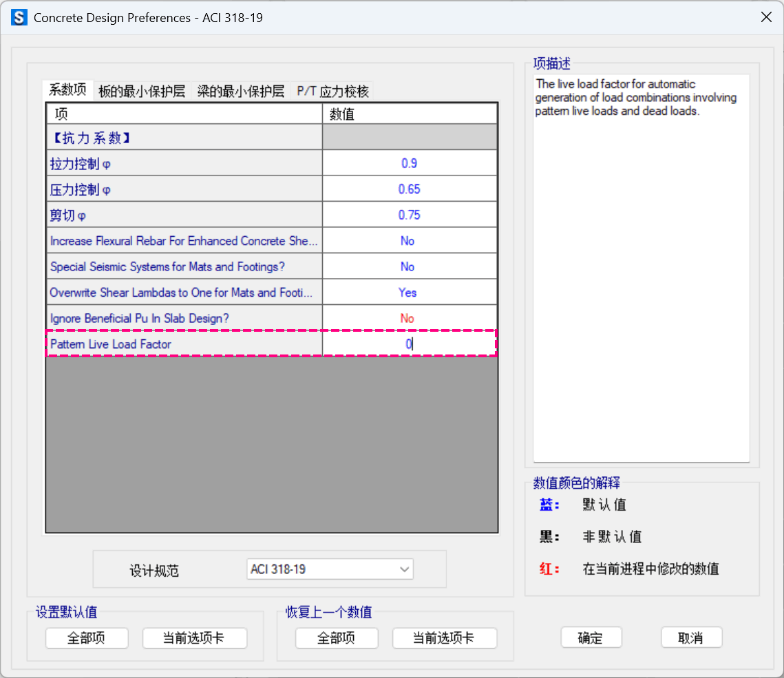
Task: Click 全部项 under 设置默认值
Action: click(87, 638)
